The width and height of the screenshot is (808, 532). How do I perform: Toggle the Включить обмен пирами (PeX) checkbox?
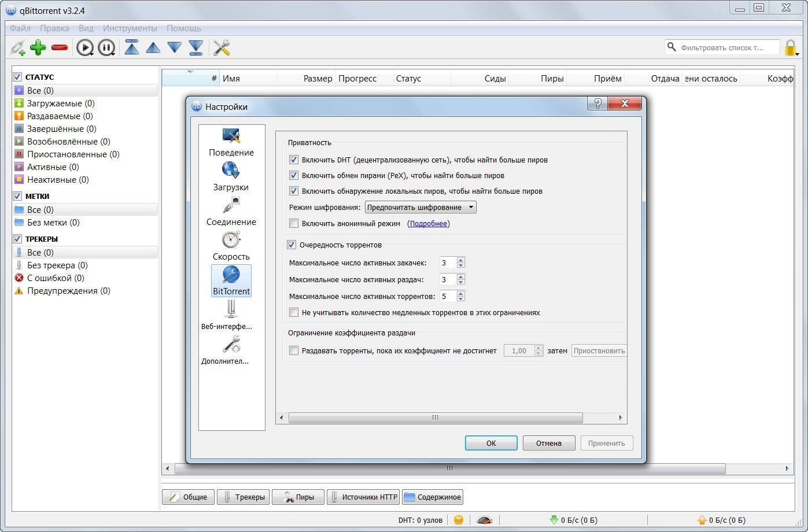294,175
